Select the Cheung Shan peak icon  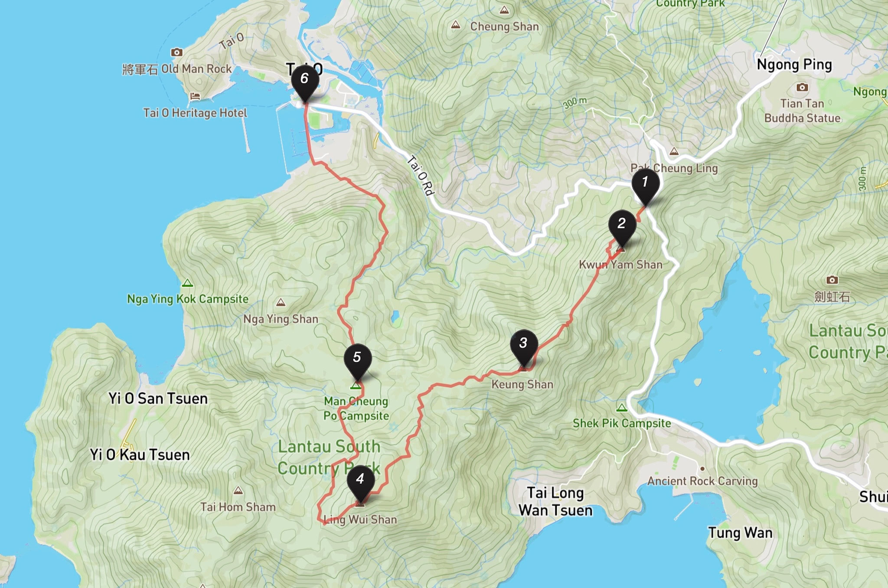[x=455, y=25]
